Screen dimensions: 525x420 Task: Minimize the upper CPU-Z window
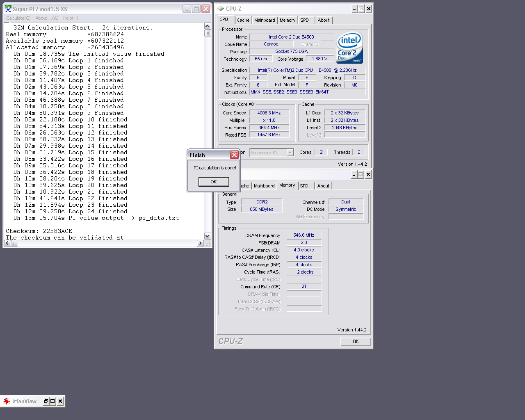point(354,9)
